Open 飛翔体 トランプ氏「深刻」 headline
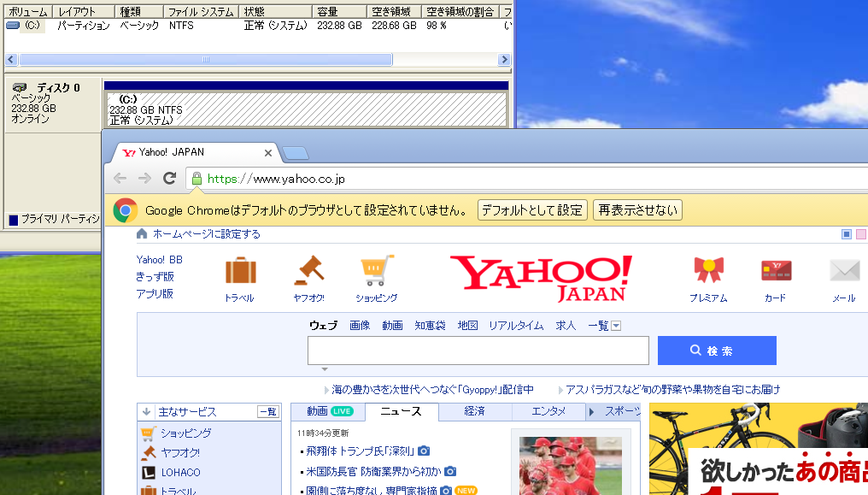This screenshot has height=495, width=868. coord(360,451)
